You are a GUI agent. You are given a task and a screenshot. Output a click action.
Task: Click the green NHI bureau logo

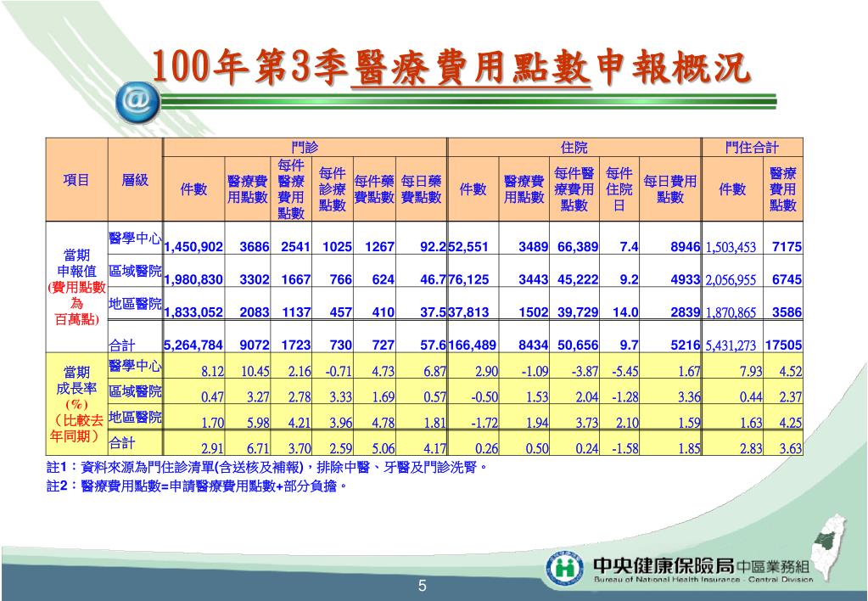pos(564,569)
